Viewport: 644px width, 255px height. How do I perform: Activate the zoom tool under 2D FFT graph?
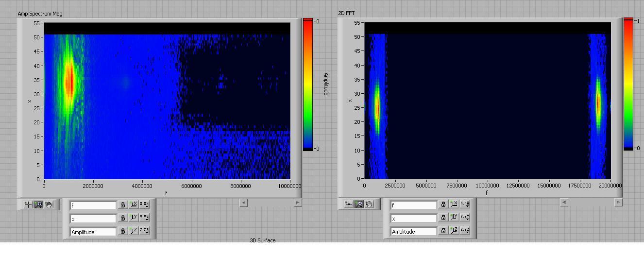[x=359, y=204]
